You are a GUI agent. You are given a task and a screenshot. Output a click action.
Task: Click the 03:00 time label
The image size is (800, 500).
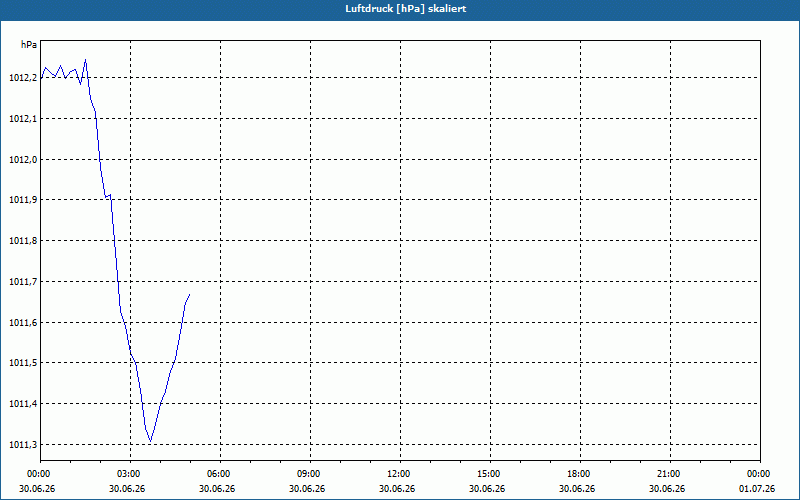coord(127,474)
